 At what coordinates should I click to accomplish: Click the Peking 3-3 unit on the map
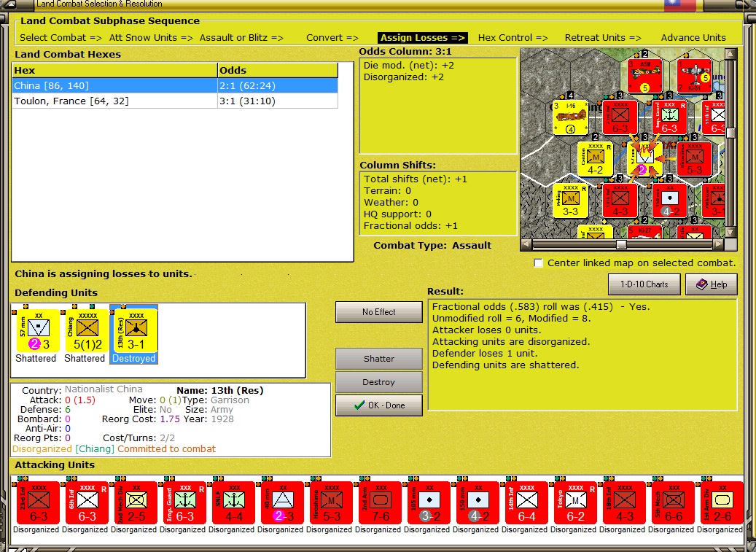click(x=571, y=201)
